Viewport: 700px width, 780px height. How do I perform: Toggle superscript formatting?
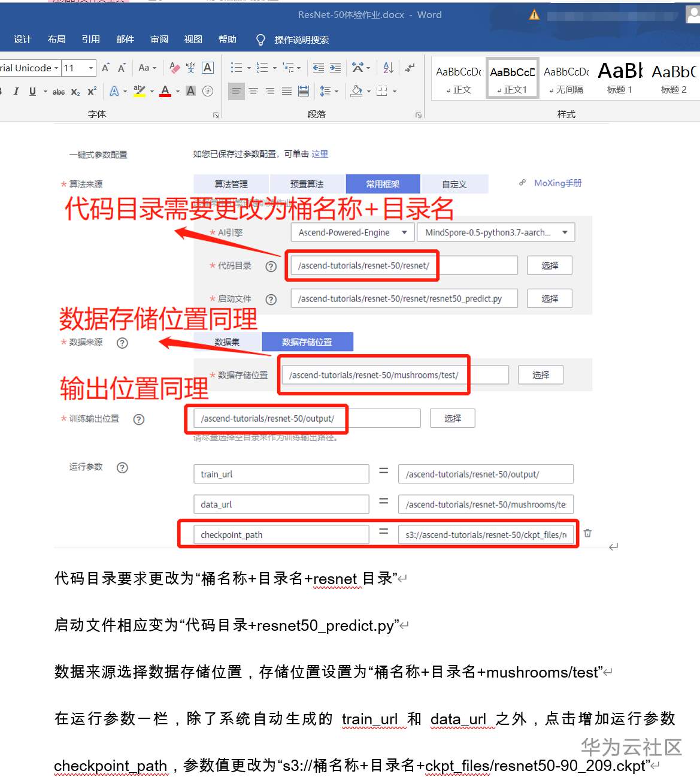(92, 91)
